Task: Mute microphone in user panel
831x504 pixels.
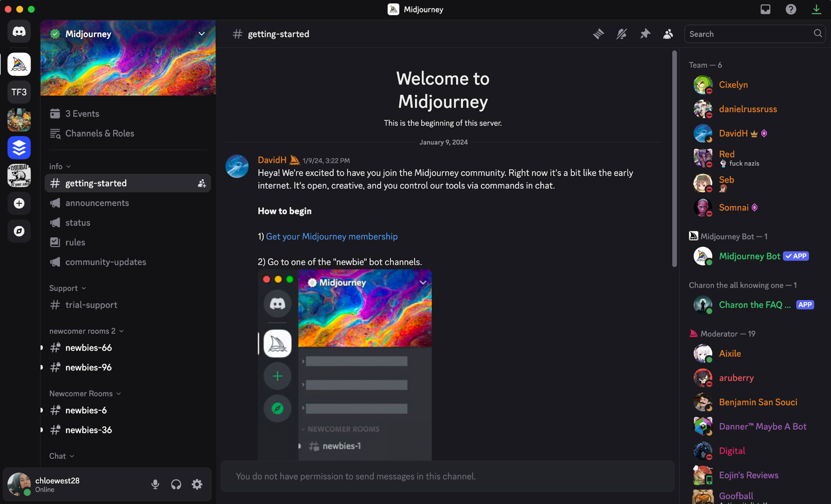Action: [x=155, y=484]
